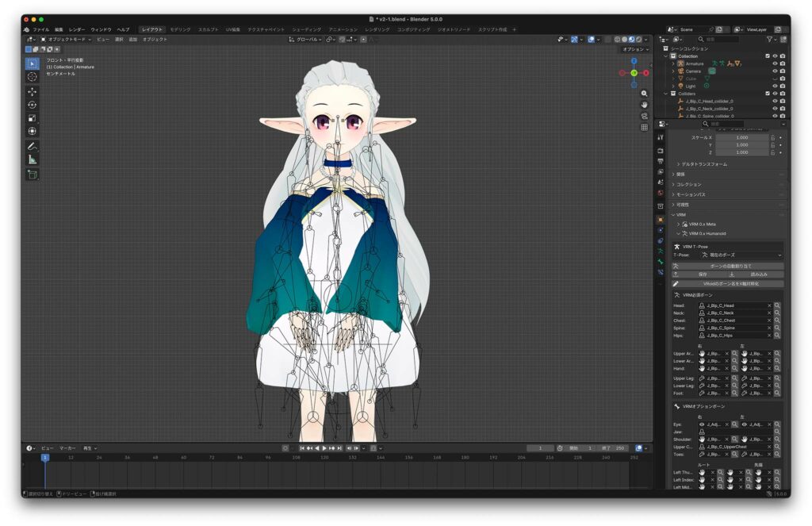Toggle Camera visibility eye in outliner
Image resolution: width=812 pixels, height=526 pixels.
(x=775, y=71)
